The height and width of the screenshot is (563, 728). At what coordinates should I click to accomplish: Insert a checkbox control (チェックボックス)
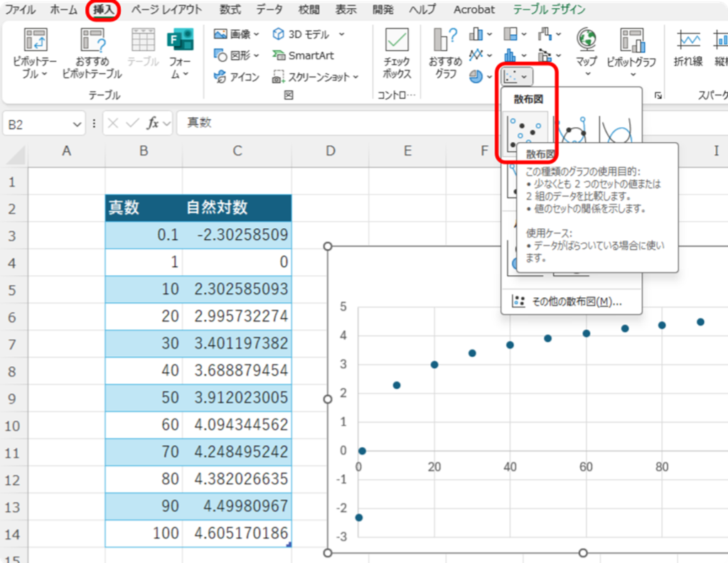tap(397, 53)
